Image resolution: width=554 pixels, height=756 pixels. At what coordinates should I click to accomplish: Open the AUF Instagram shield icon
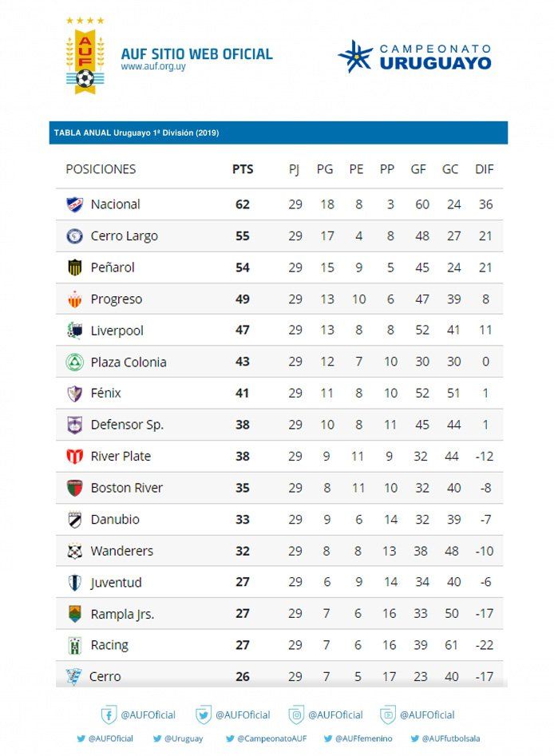[x=296, y=714]
